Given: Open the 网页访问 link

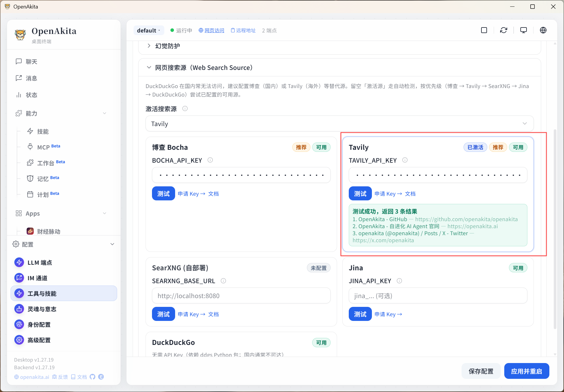Looking at the screenshot, I should [211, 30].
